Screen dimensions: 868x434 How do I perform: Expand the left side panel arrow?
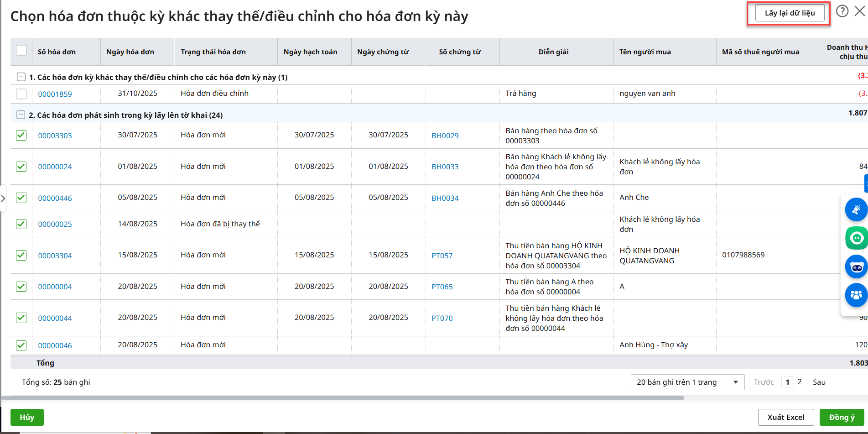coord(3,199)
